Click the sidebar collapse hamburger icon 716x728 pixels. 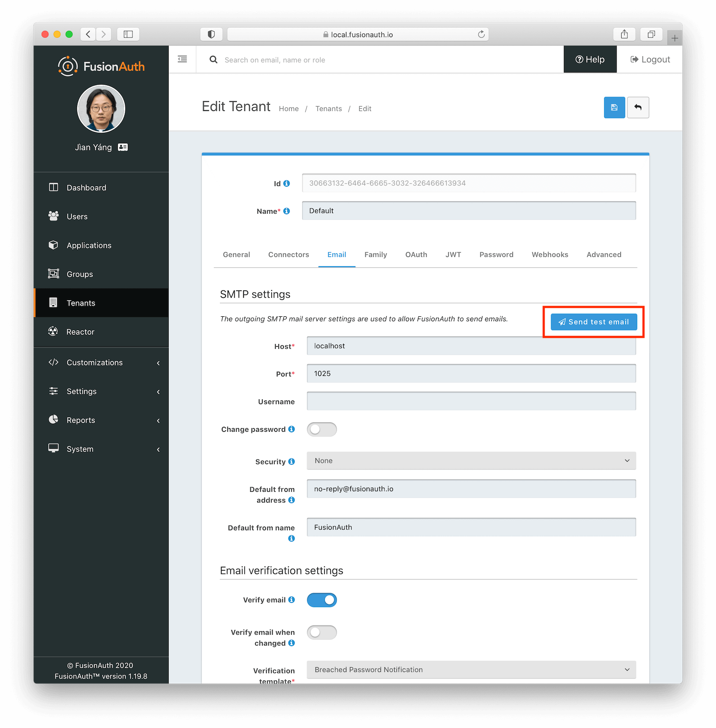click(182, 59)
